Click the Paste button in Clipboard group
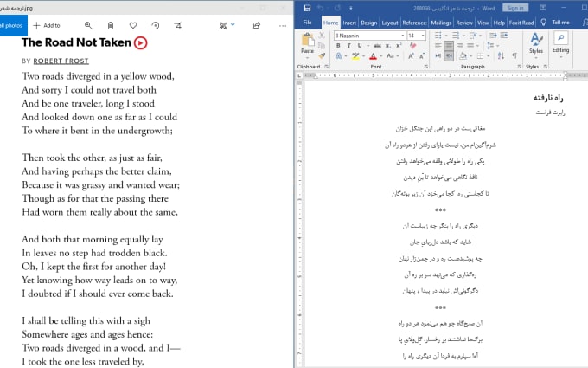The height and width of the screenshot is (368, 588). (x=307, y=43)
